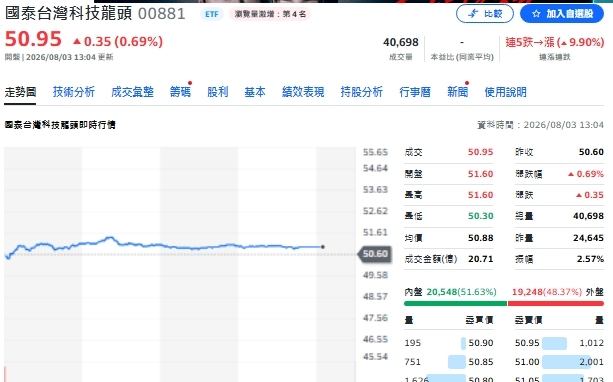
Task: Click the 瀏覽量激增 第4名 badge
Action: 270,14
